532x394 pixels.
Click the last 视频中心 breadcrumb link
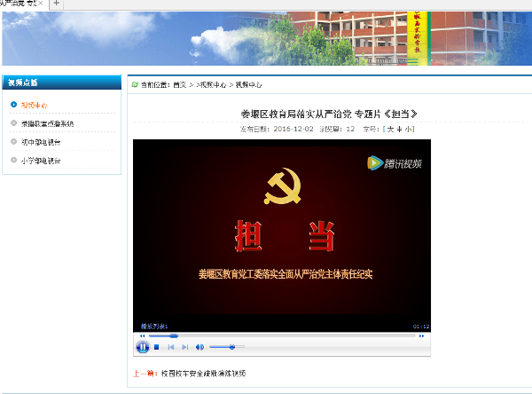pyautogui.click(x=248, y=84)
